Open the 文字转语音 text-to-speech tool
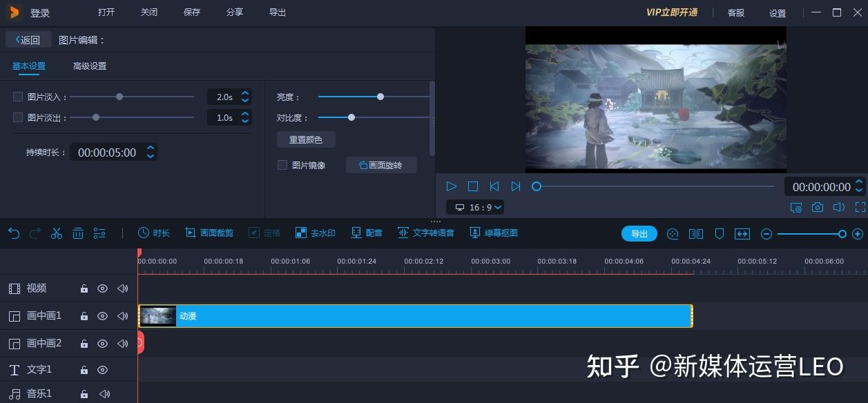Viewport: 868px width, 403px height. (426, 233)
